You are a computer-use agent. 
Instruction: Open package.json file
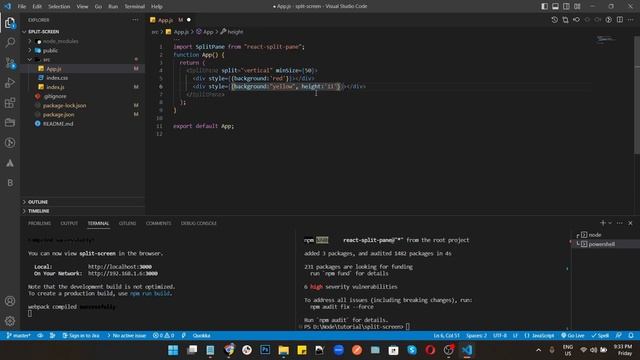59,115
